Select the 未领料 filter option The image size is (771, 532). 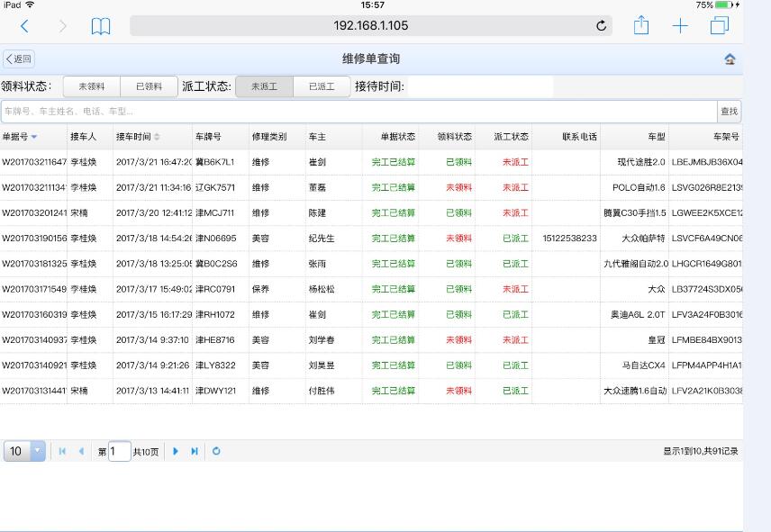point(92,86)
